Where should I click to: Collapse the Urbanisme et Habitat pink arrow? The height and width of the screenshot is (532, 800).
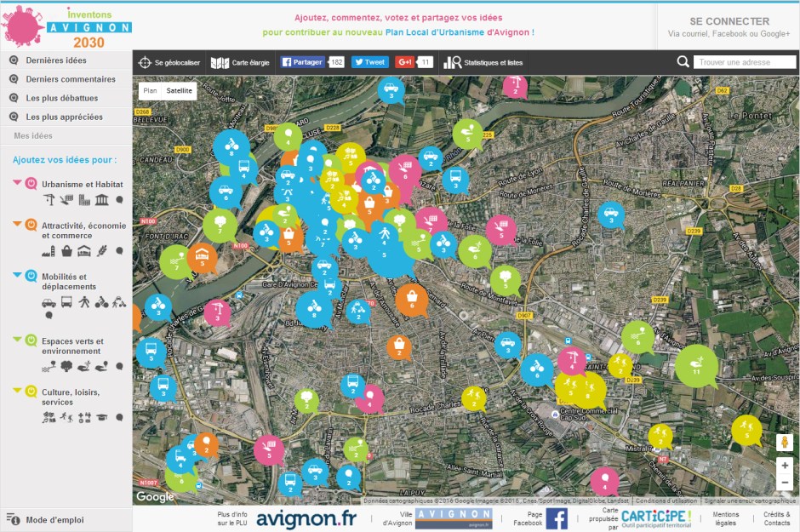click(x=18, y=183)
